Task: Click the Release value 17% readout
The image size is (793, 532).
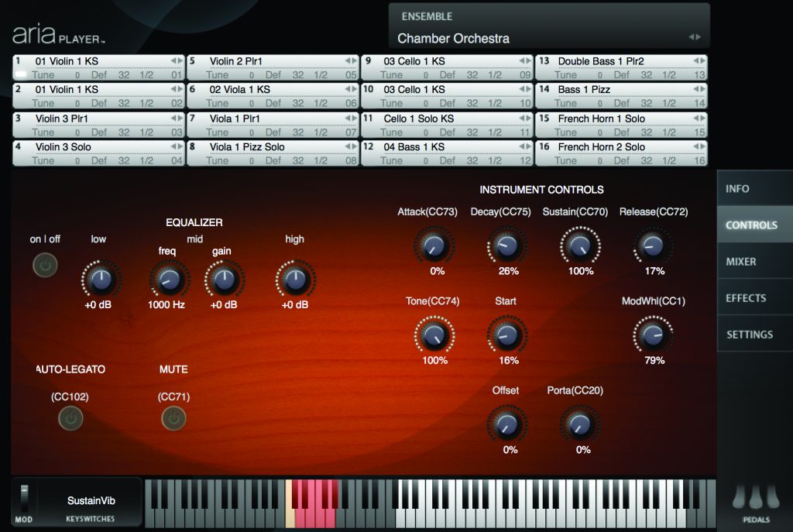Action: click(x=654, y=271)
